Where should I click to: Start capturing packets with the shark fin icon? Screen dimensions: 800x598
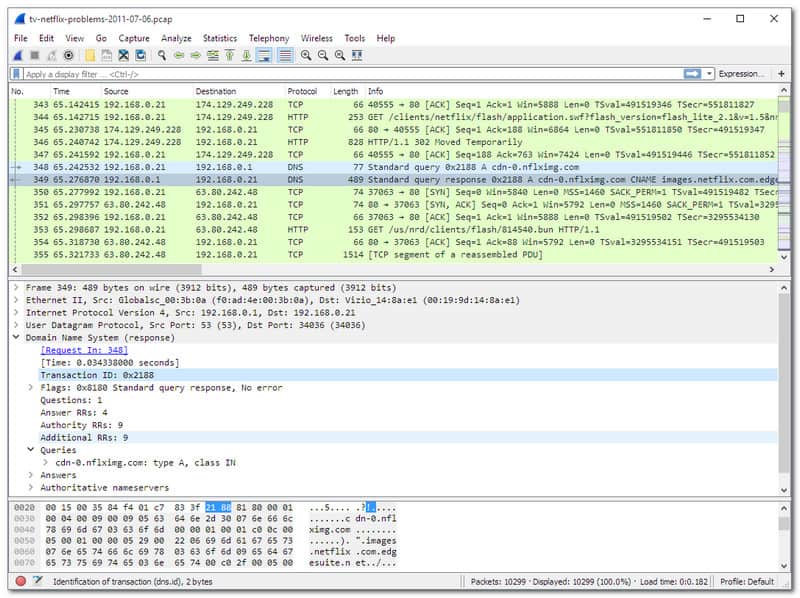click(17, 55)
